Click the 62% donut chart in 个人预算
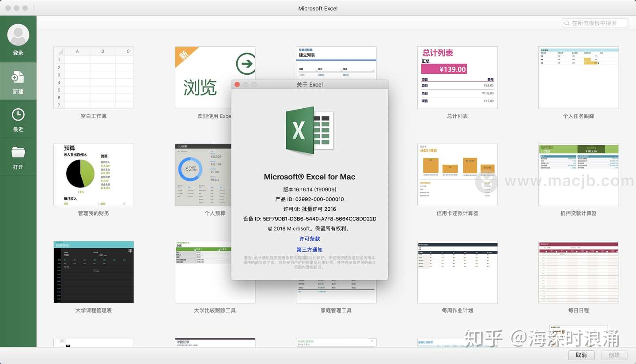This screenshot has height=364, width=636. coord(190,169)
